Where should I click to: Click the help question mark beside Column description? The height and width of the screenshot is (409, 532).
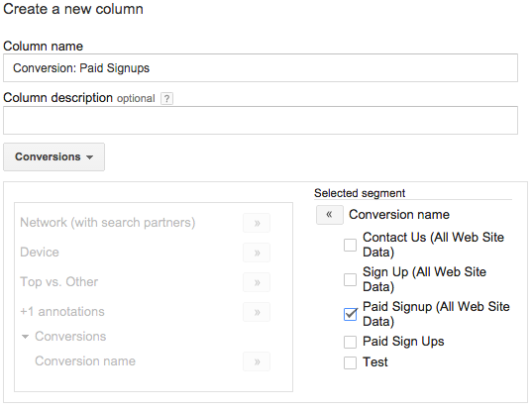coord(166,99)
